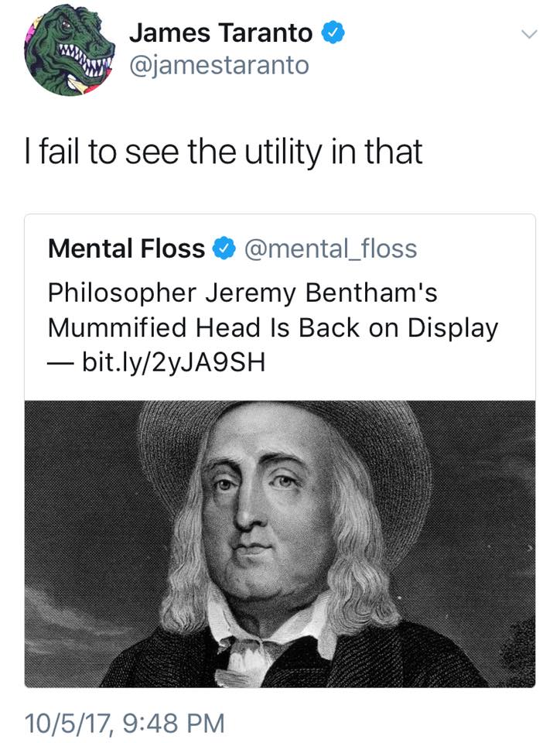Open the dinosaur profile avatar
Screen dimensions: 560x743
click(69, 50)
